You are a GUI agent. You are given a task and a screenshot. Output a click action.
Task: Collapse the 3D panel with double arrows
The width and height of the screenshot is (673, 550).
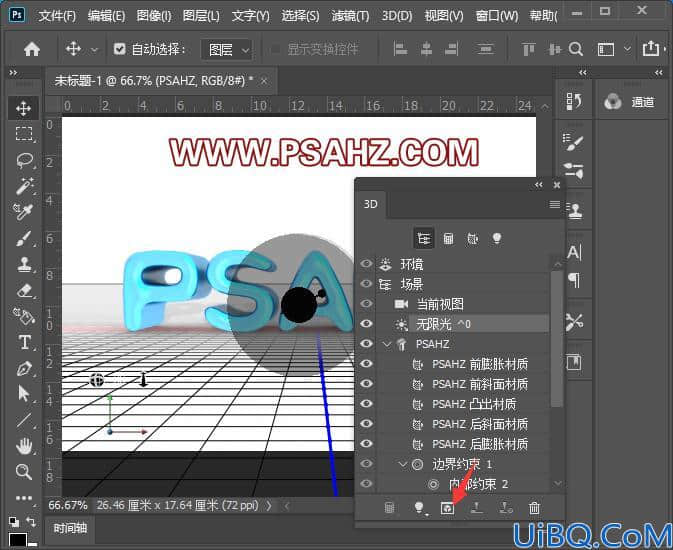[x=539, y=185]
